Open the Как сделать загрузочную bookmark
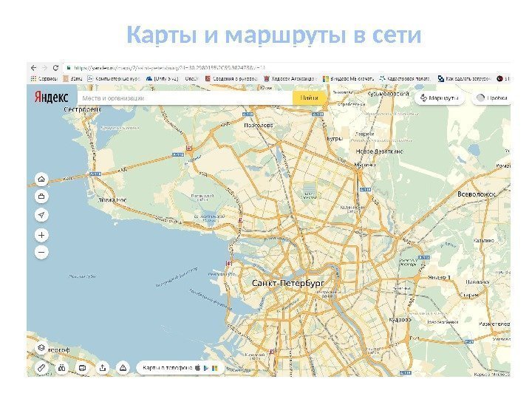The height and width of the screenshot is (399, 532). pos(464,79)
